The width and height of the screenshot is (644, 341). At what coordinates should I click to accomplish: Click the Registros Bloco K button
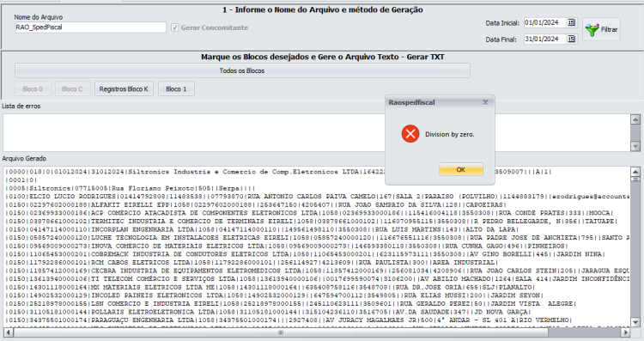pos(124,88)
